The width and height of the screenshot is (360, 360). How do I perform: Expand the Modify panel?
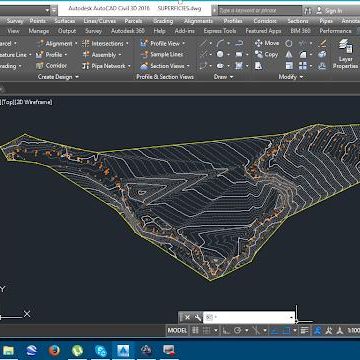click(291, 77)
